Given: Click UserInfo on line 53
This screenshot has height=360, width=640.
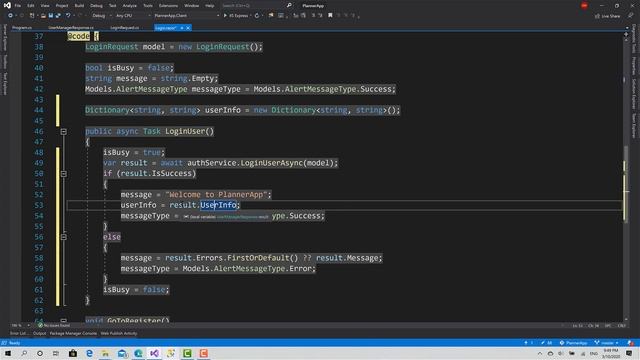Looking at the screenshot, I should pos(218,205).
